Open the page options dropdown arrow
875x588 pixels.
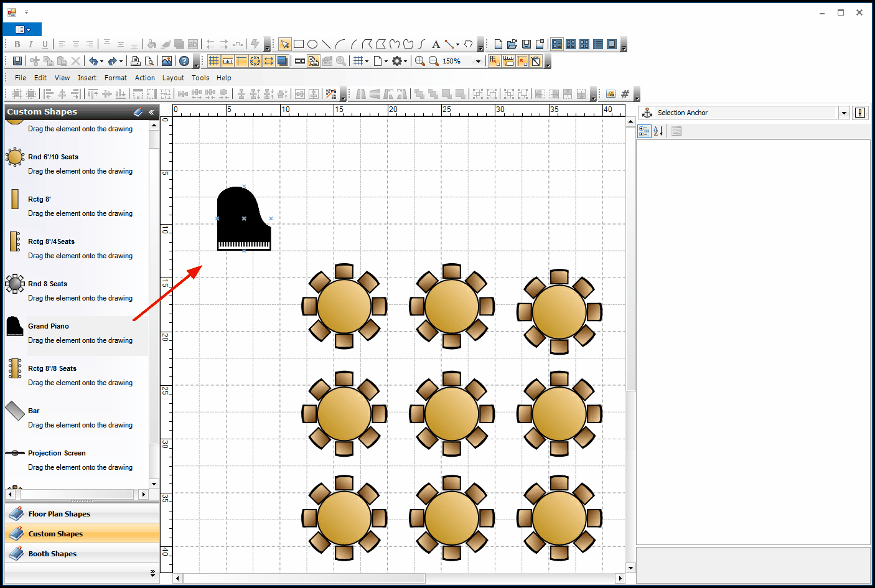tap(386, 61)
